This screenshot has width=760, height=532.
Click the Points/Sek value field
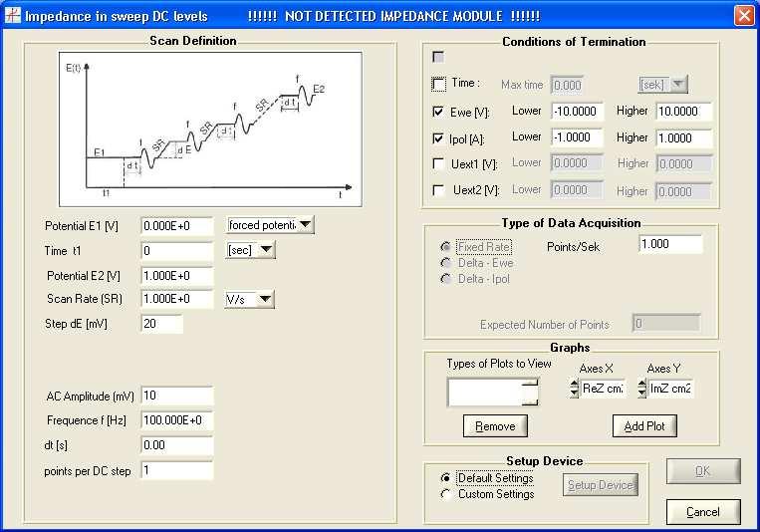click(670, 244)
